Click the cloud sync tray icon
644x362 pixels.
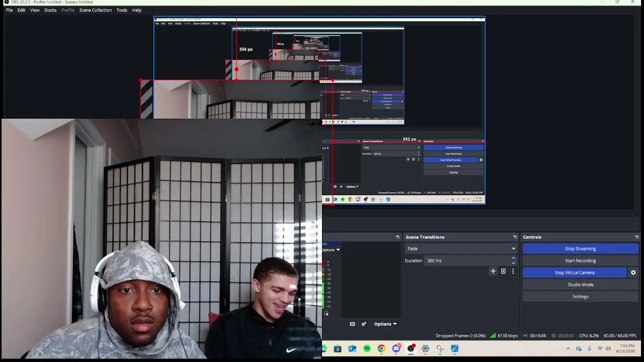point(579,348)
